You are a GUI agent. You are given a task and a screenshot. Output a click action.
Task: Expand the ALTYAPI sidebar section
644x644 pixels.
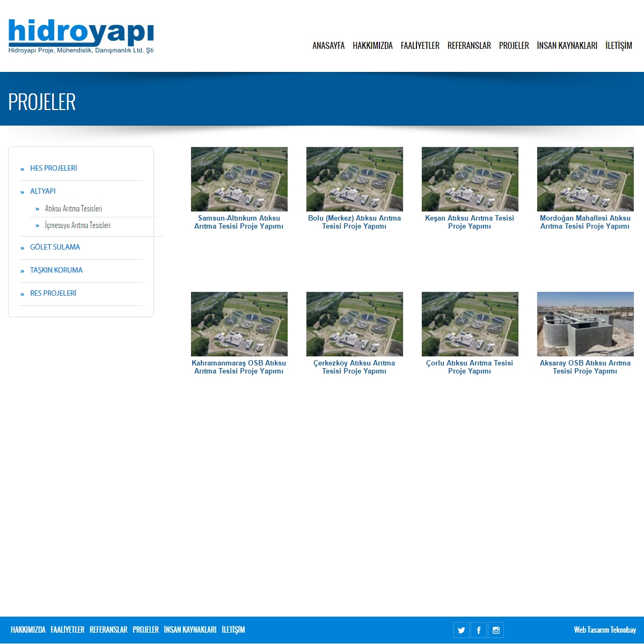[43, 191]
